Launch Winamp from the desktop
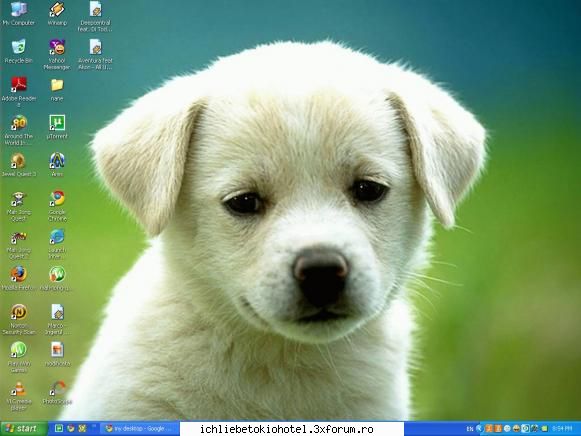 coord(57,13)
